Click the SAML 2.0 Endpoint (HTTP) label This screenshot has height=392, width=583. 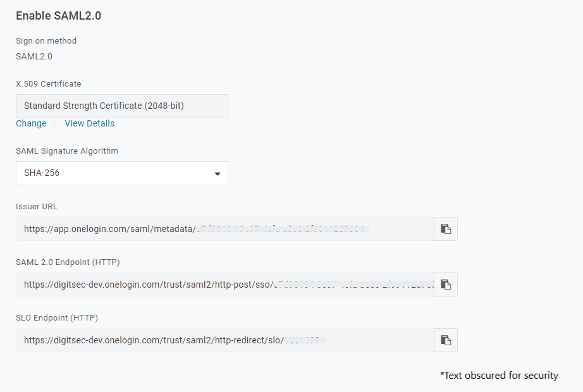coord(68,262)
